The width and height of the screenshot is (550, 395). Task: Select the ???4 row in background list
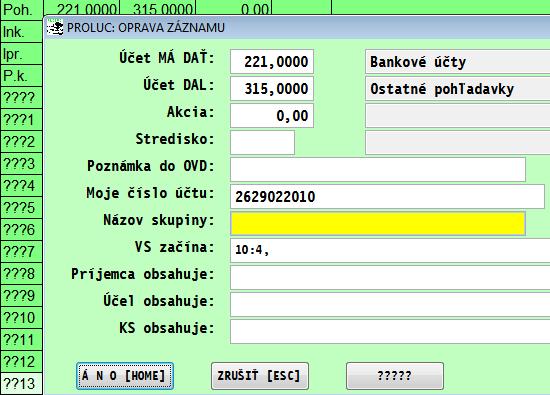21,186
